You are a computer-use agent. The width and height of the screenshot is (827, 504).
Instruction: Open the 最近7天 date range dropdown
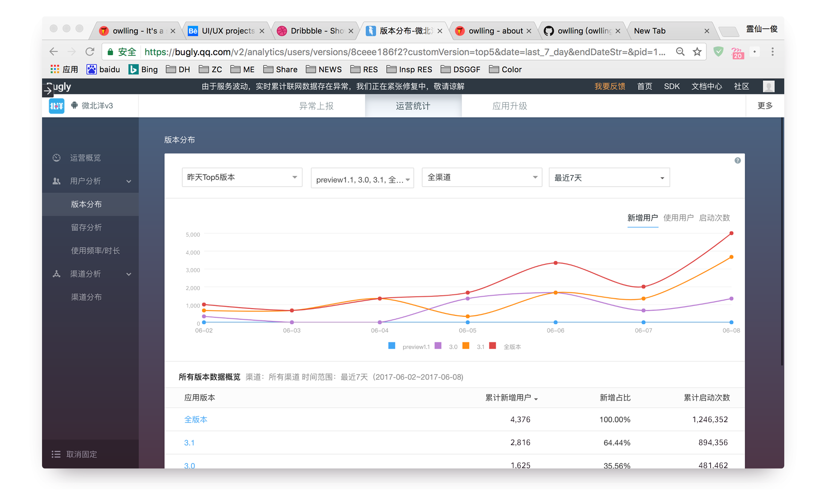[609, 177]
